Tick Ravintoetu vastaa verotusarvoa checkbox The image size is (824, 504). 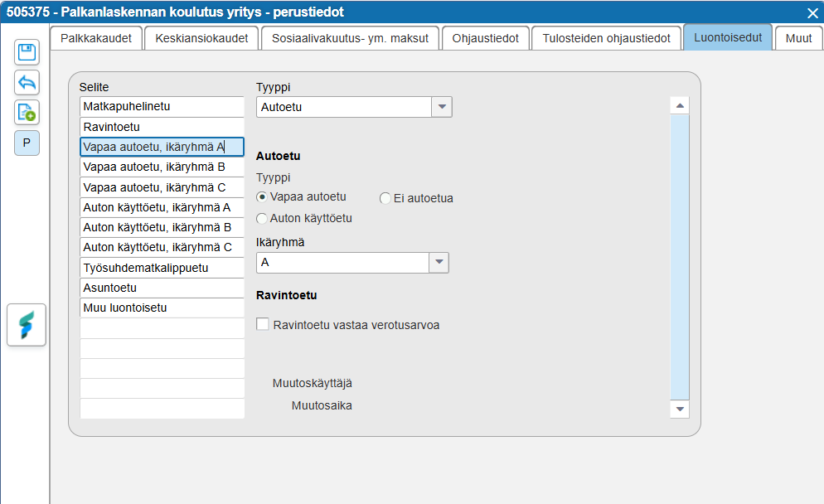[263, 324]
